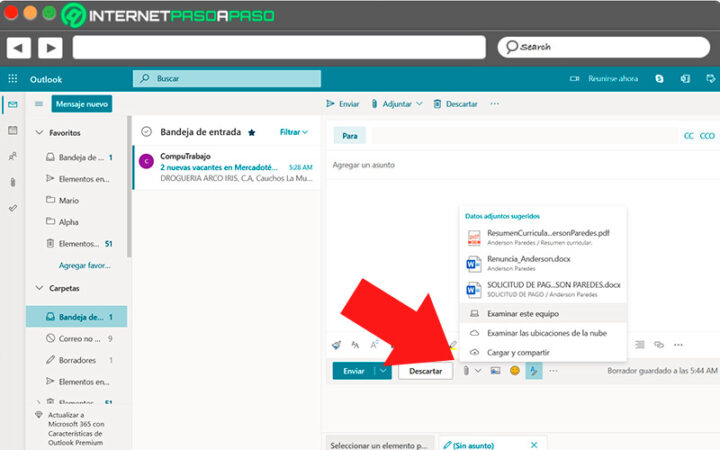Click the Skype icon in header
The image size is (720, 450).
660,78
